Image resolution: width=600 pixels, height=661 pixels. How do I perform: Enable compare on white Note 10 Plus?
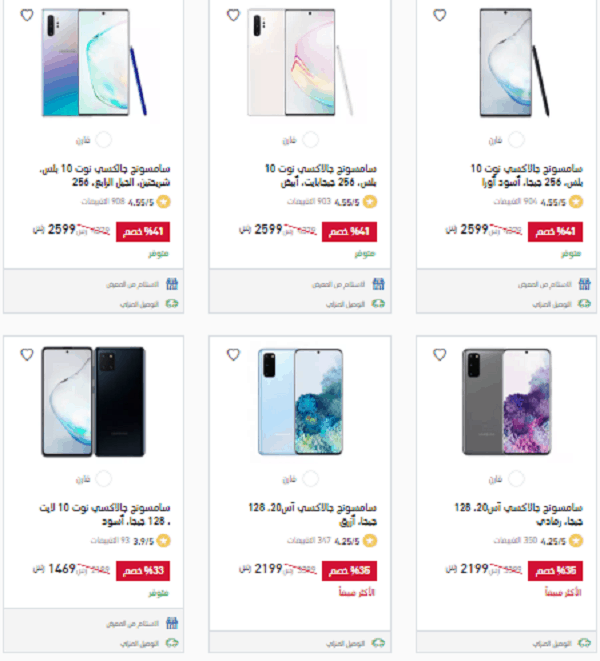coord(310,140)
